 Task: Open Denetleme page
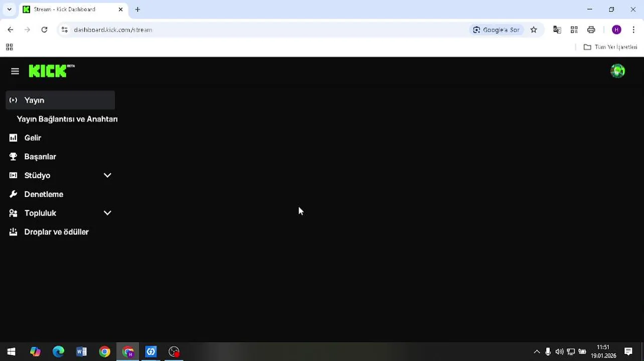[44, 194]
